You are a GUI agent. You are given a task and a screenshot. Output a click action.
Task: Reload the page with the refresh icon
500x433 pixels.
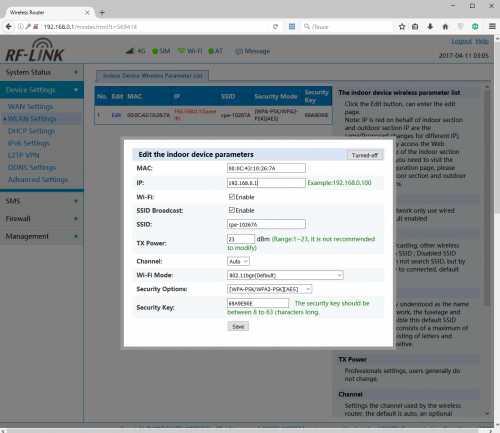[275, 27]
